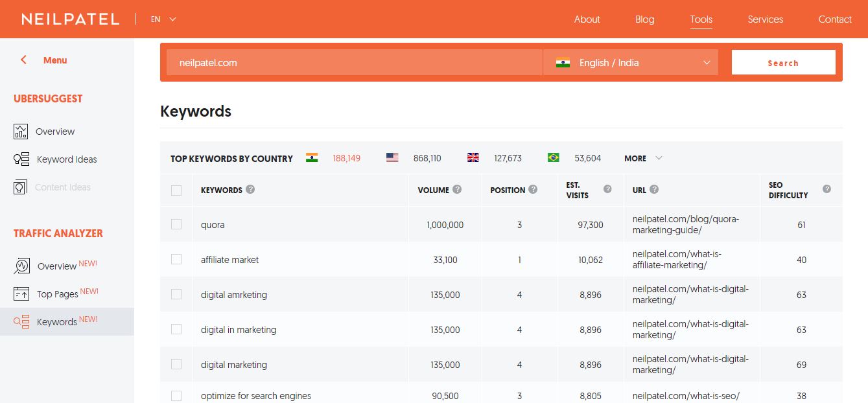Image resolution: width=868 pixels, height=403 pixels.
Task: Click the Keywords magnifier list icon
Action: click(21, 321)
